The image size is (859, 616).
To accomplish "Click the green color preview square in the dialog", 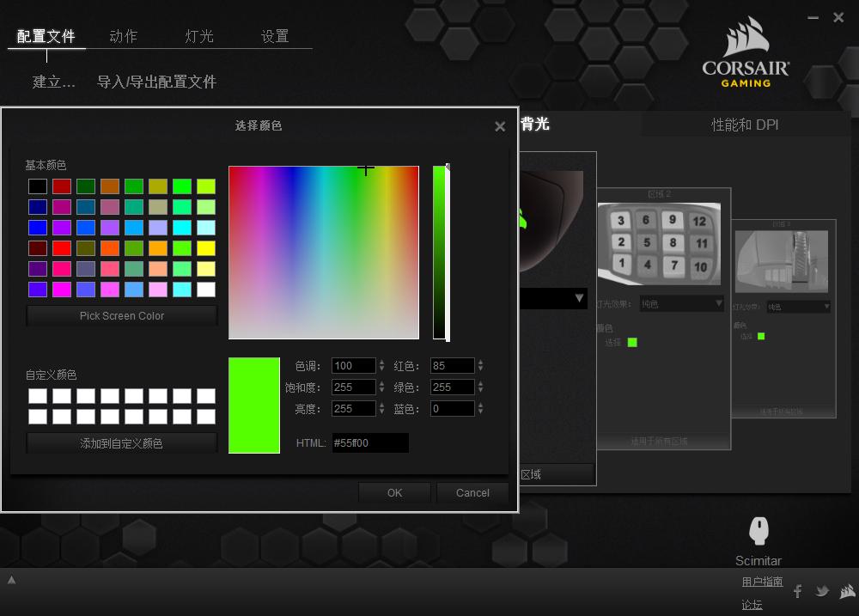I will [x=254, y=406].
